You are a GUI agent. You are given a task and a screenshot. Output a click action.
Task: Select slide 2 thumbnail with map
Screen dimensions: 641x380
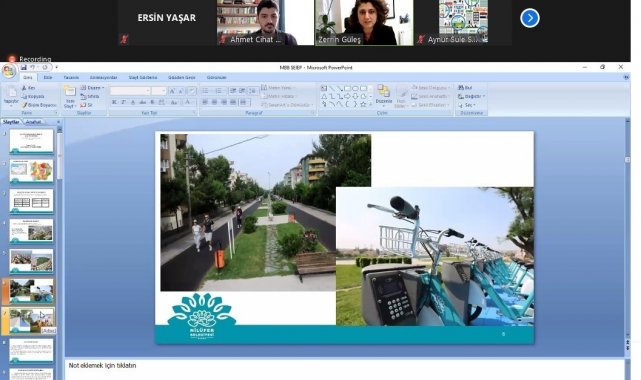pyautogui.click(x=31, y=171)
